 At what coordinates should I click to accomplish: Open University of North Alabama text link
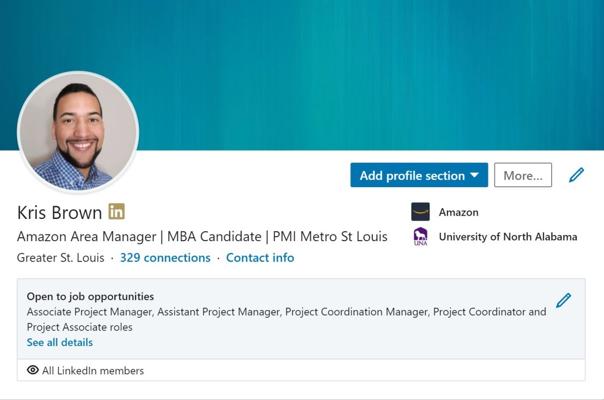click(x=507, y=237)
